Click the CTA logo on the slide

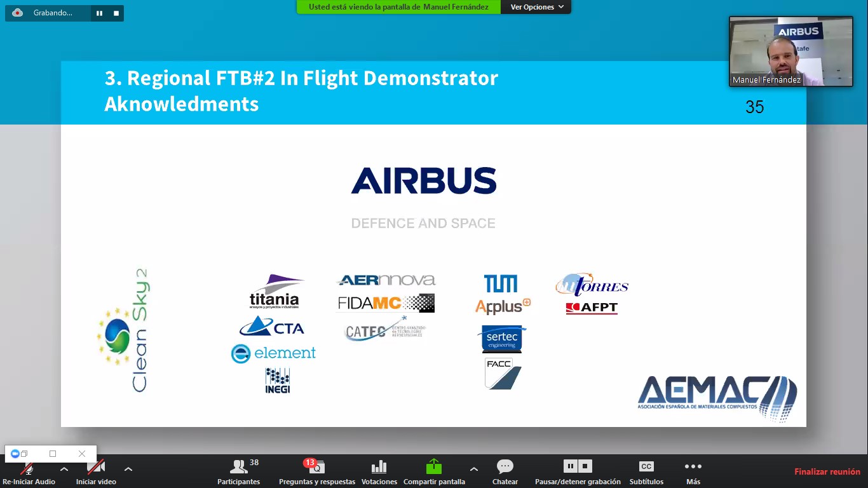272,327
